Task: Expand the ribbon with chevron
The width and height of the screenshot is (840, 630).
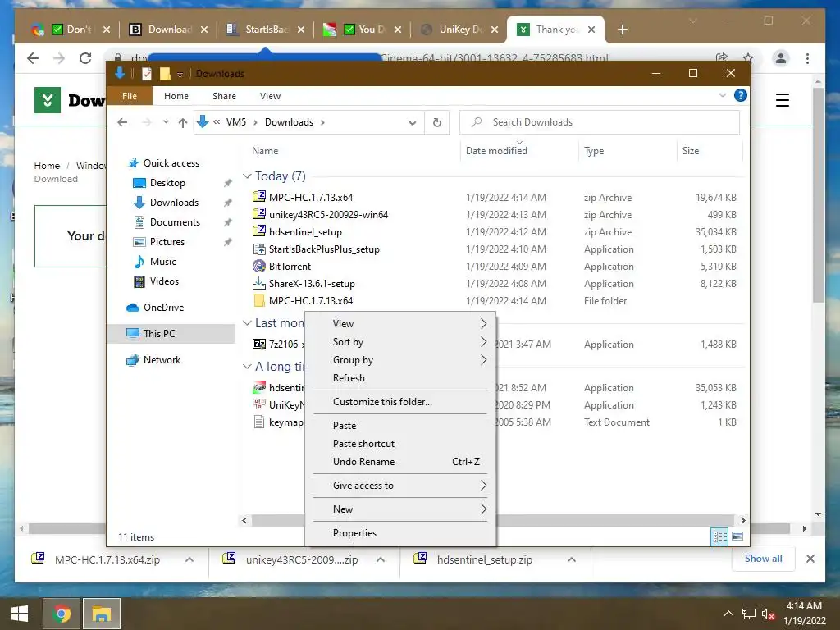Action: click(x=722, y=95)
